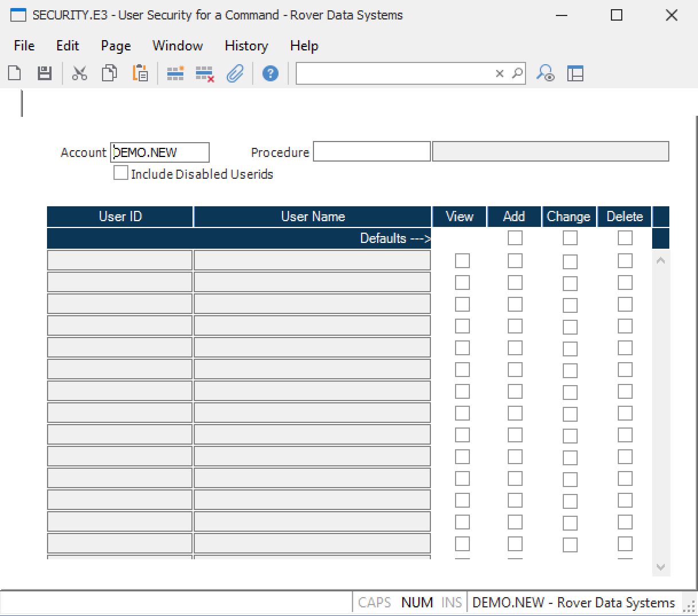The image size is (698, 616).
Task: Clear the search box with X button
Action: point(500,73)
